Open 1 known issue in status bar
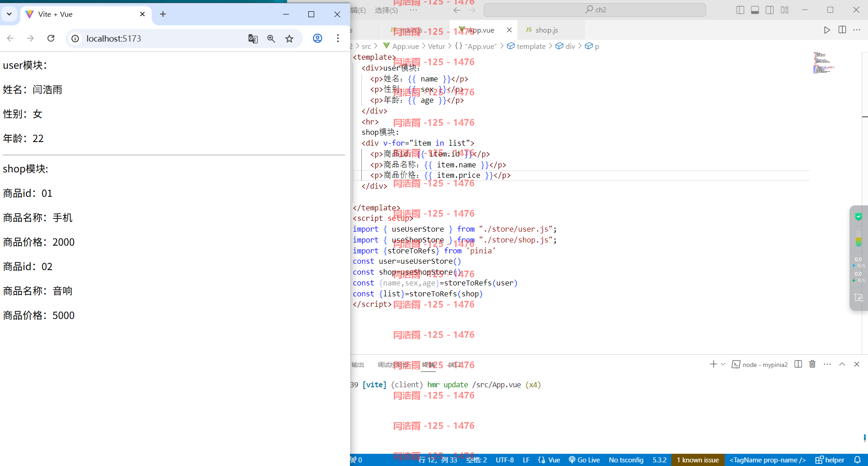Screen dimensions: 868x466 (698, 460)
